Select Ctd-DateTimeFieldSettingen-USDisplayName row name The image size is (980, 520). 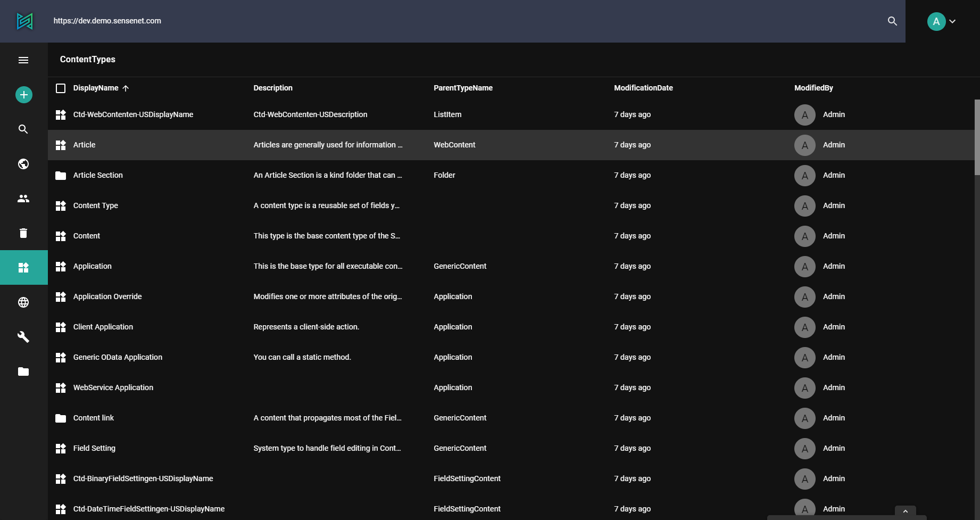click(149, 509)
